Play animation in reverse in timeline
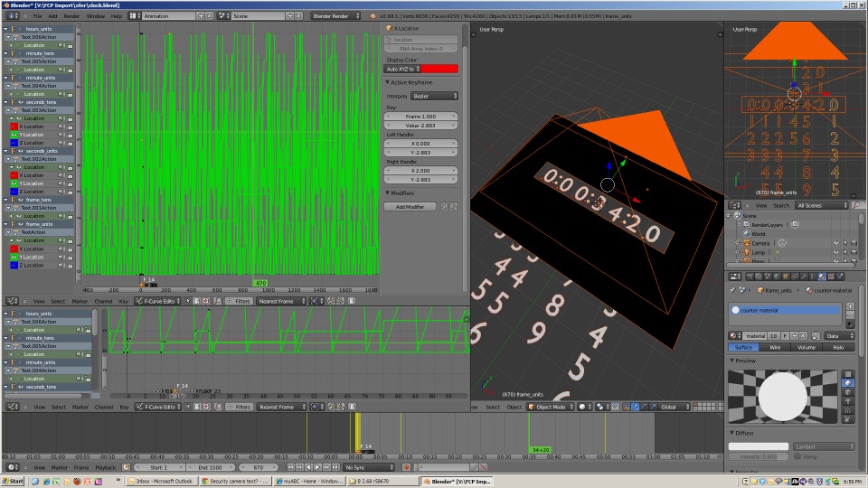The image size is (868, 488). 309,467
